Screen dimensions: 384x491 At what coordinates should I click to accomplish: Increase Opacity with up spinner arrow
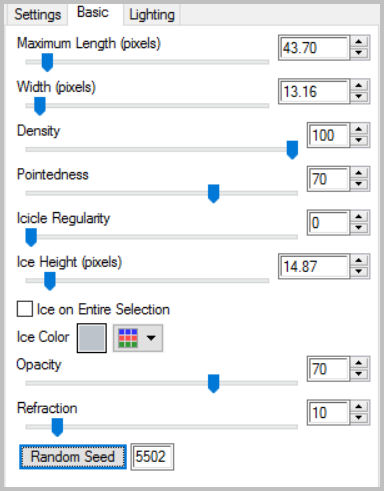point(359,363)
